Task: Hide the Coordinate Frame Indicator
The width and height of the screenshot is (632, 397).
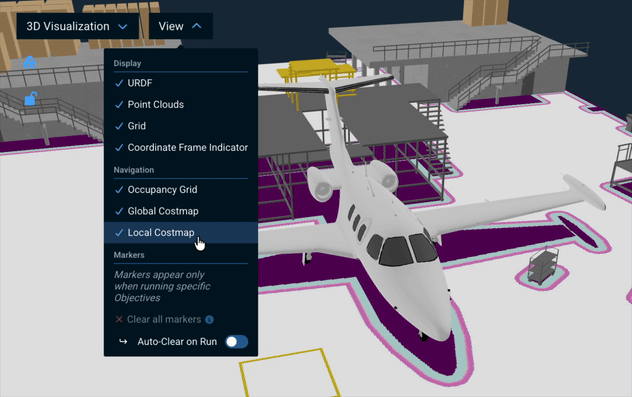Action: (x=181, y=148)
